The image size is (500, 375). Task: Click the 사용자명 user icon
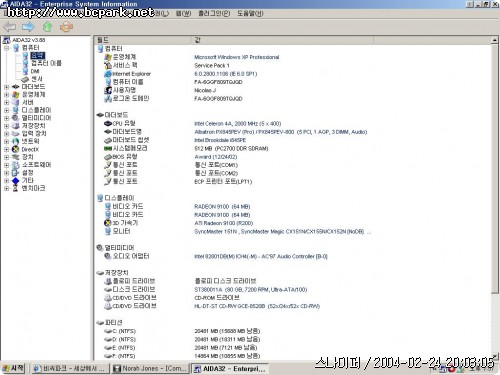click(108, 90)
